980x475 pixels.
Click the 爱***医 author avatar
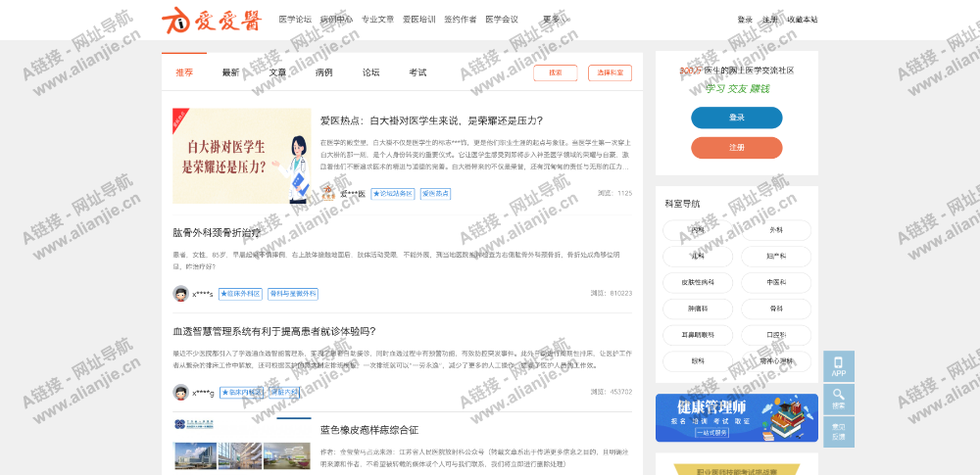click(x=328, y=193)
